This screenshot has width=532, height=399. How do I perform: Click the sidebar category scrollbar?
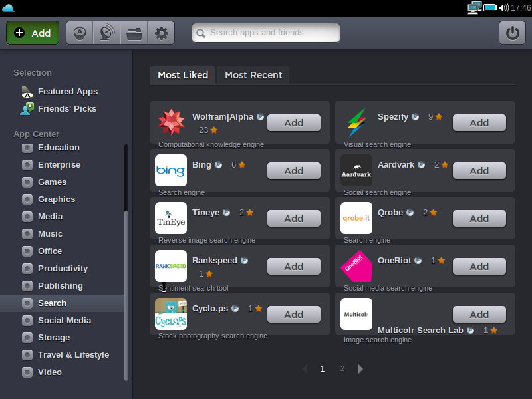tap(126, 293)
